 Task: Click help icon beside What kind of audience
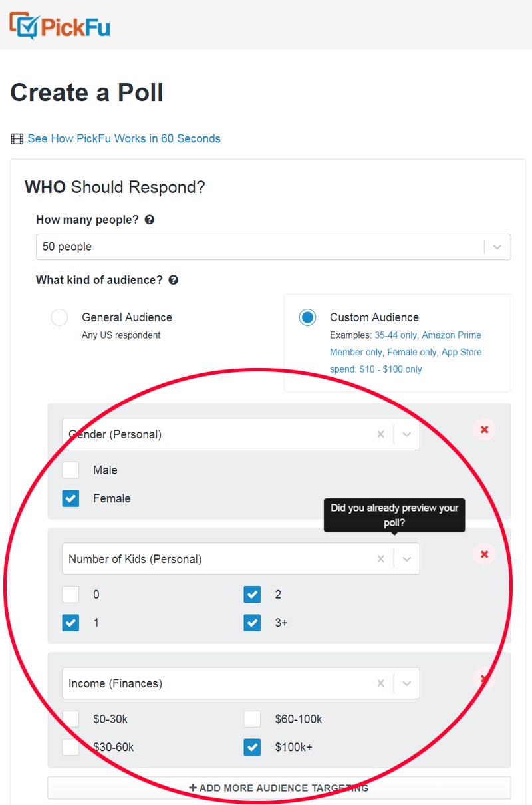click(173, 280)
